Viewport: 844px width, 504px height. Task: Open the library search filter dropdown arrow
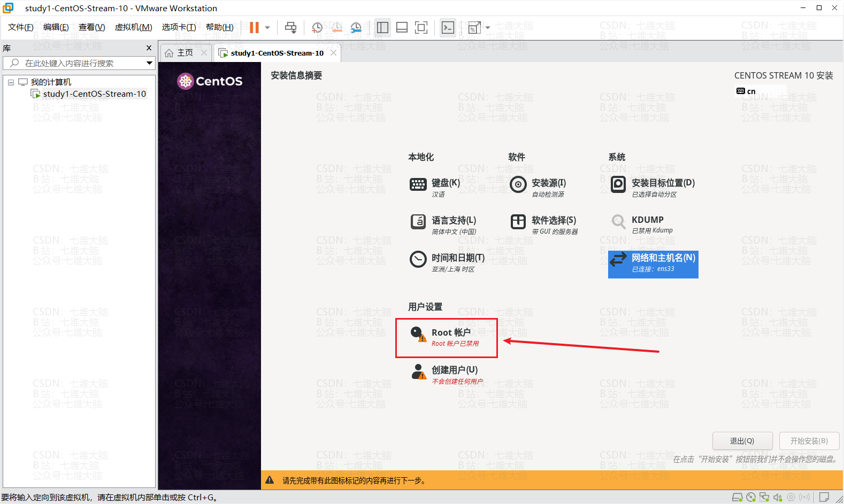150,63
